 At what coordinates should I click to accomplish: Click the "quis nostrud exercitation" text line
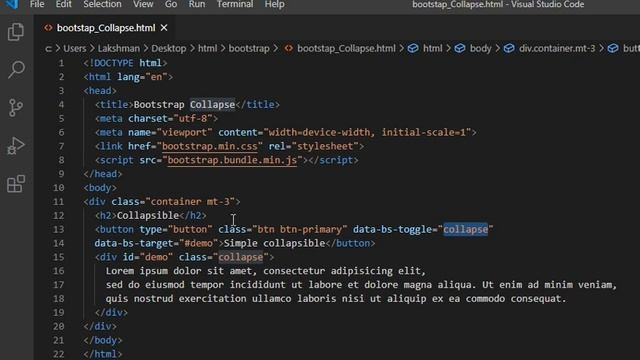(336, 299)
